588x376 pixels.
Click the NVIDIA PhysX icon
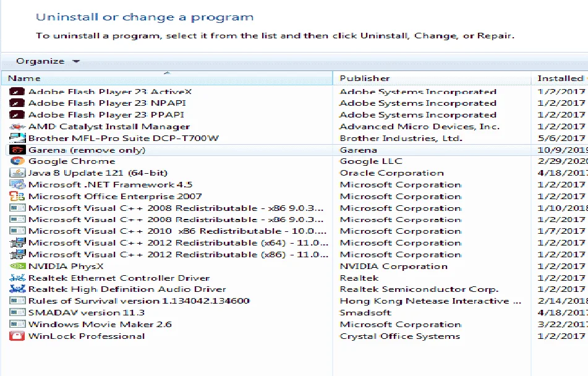17,266
